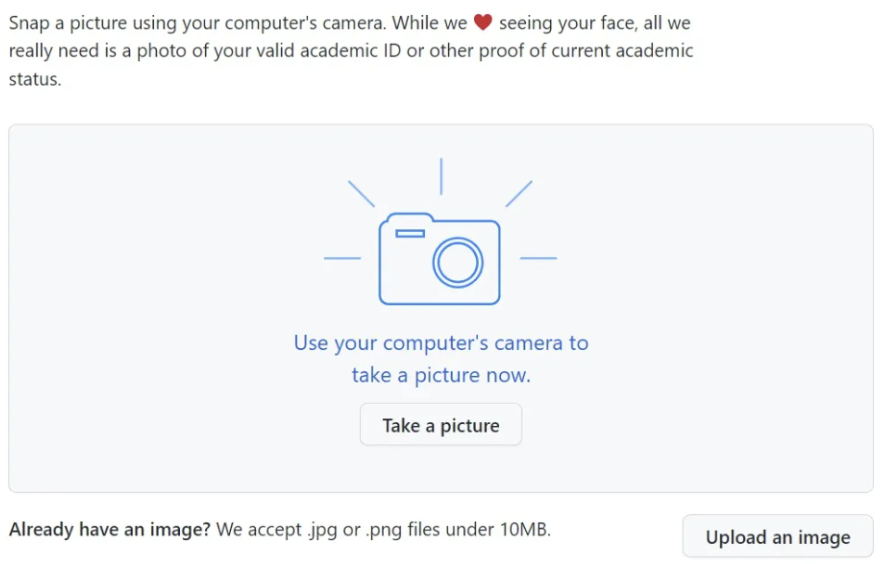This screenshot has height=564, width=881.
Task: Click the Take a picture button
Action: click(440, 425)
